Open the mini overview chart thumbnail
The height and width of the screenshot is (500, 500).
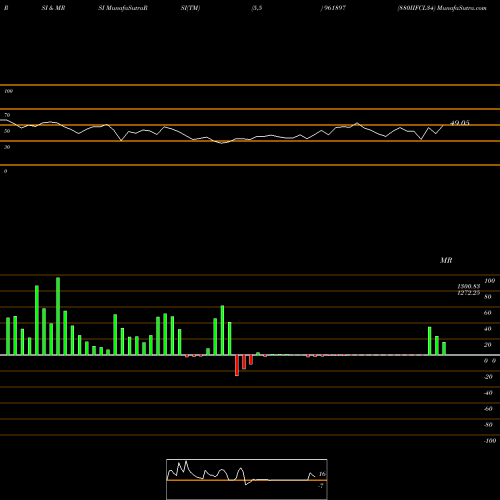click(247, 479)
